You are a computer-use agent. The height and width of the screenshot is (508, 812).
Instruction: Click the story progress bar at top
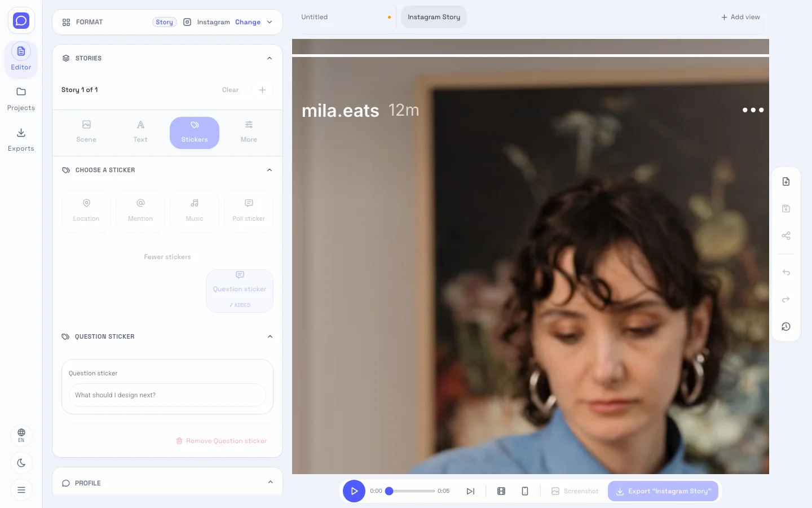[x=531, y=55]
